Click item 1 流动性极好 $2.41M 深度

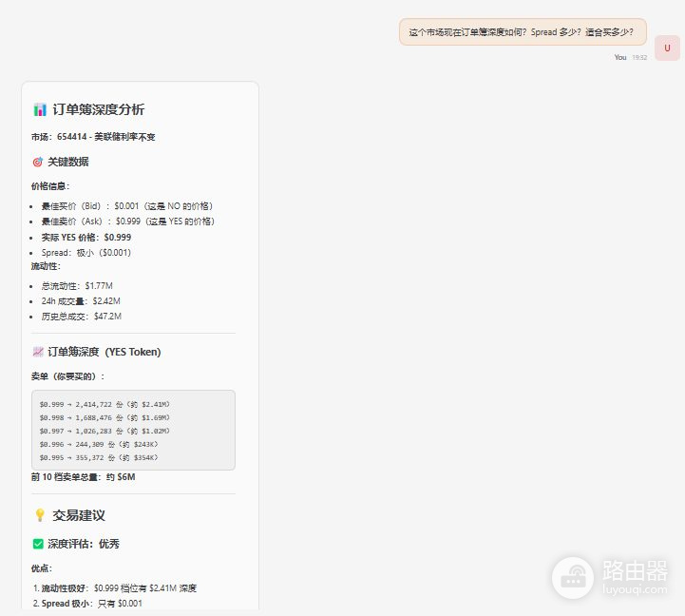[x=115, y=588]
